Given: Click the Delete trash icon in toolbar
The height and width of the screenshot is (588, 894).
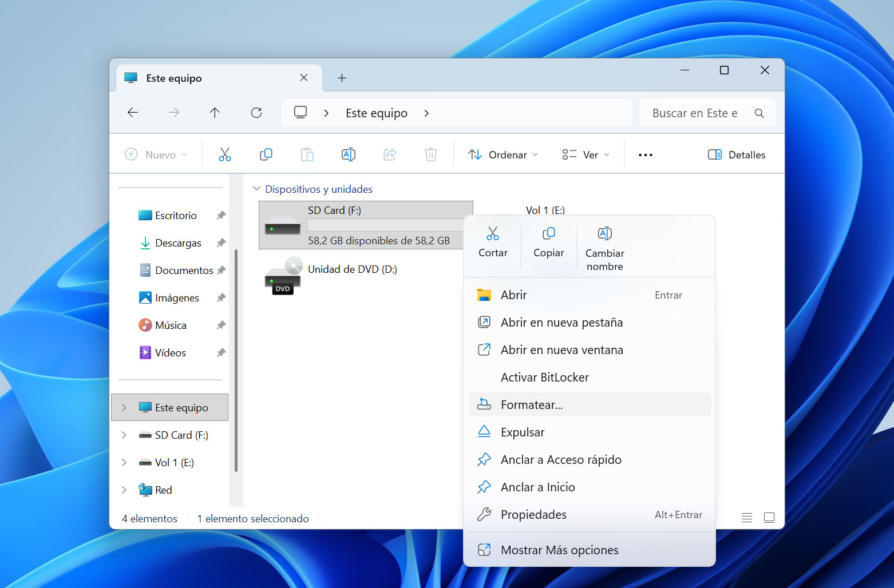Looking at the screenshot, I should click(x=431, y=154).
